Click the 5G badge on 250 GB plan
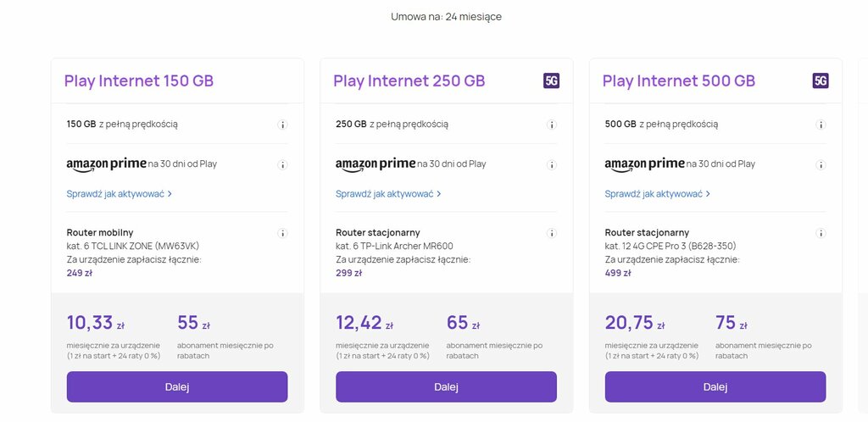Viewport: 868px width, 422px height. [x=551, y=81]
